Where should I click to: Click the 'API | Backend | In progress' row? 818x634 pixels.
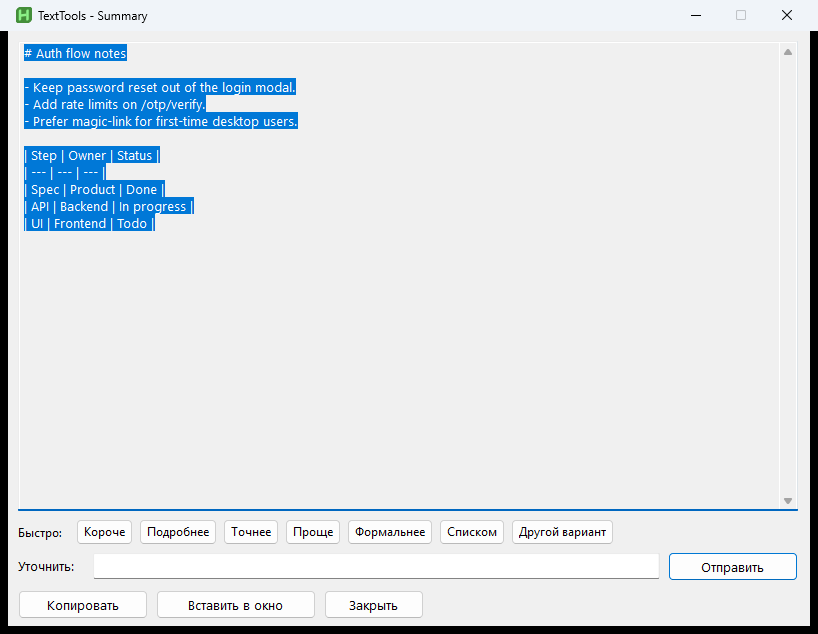[x=109, y=207]
